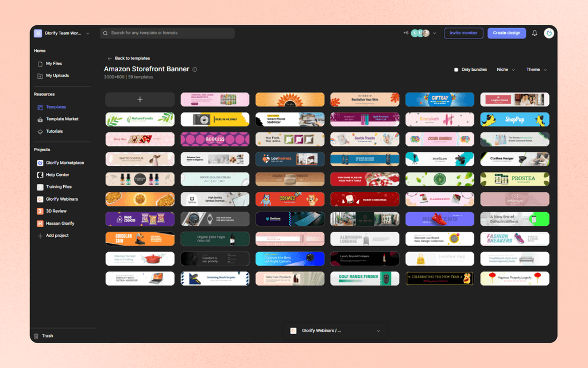Image resolution: width=588 pixels, height=368 pixels.
Task: Click the notification bell
Action: tap(535, 33)
